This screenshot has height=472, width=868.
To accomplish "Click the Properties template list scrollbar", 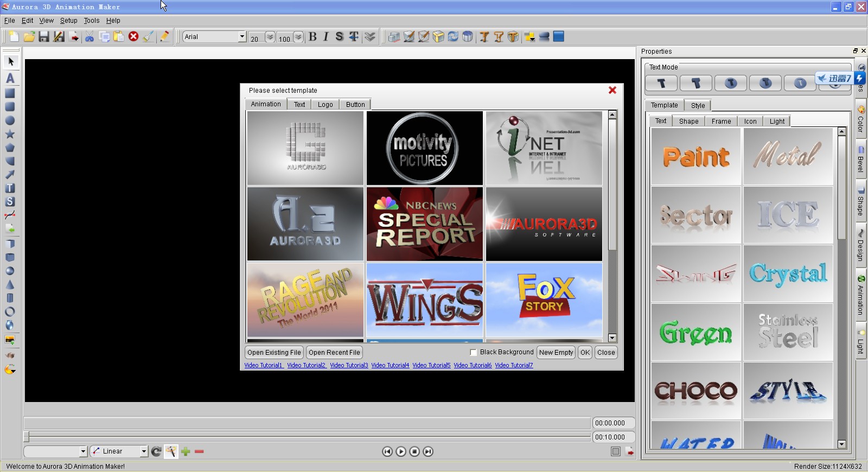I will click(841, 187).
